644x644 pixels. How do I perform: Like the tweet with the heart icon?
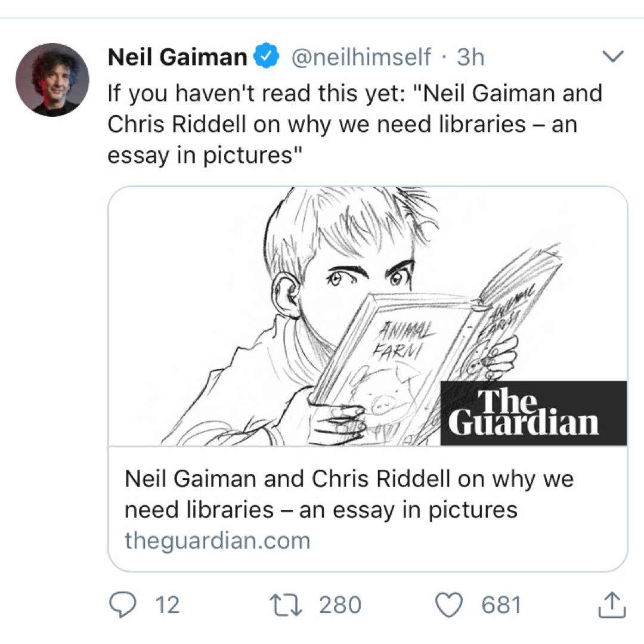(450, 605)
